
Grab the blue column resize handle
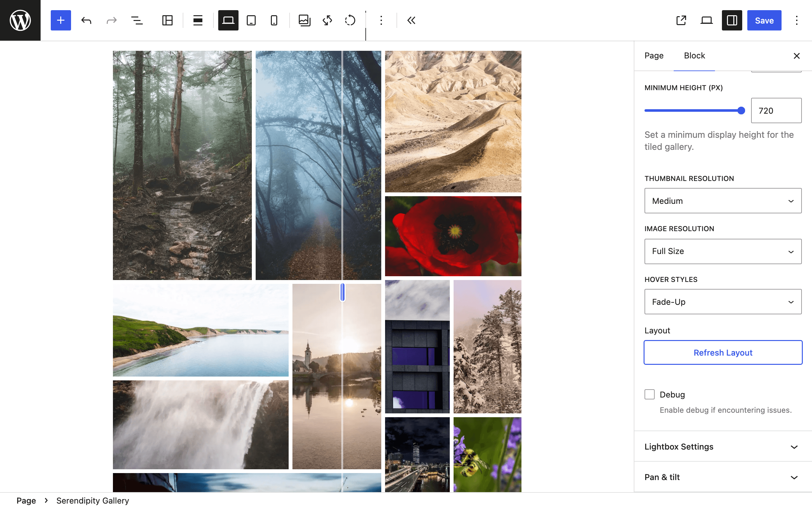pos(343,292)
